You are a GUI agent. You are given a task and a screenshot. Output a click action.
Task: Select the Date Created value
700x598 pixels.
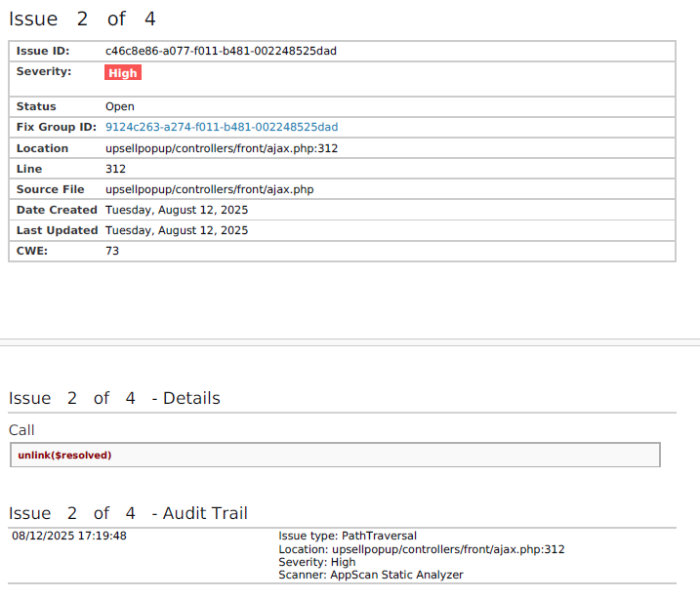[177, 210]
